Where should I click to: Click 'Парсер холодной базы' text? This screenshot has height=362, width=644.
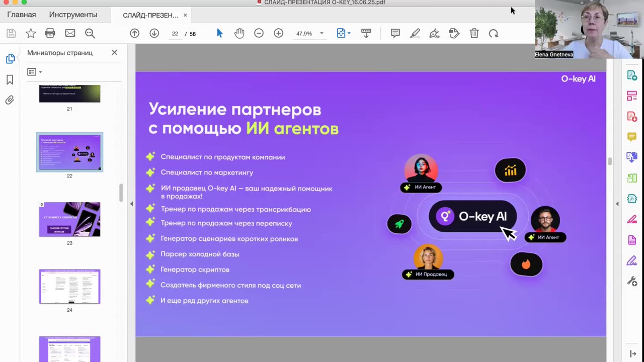point(200,254)
